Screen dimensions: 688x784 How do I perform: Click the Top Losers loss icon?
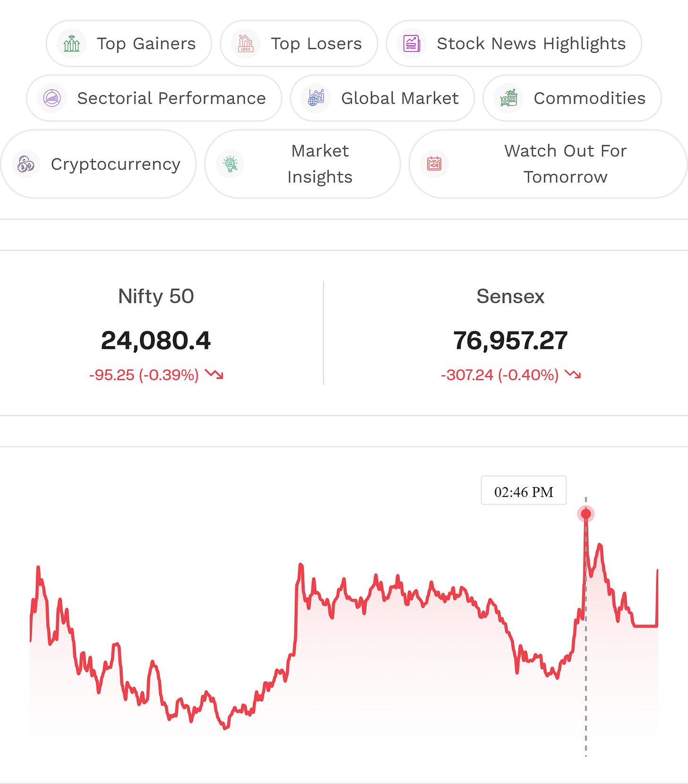click(246, 44)
